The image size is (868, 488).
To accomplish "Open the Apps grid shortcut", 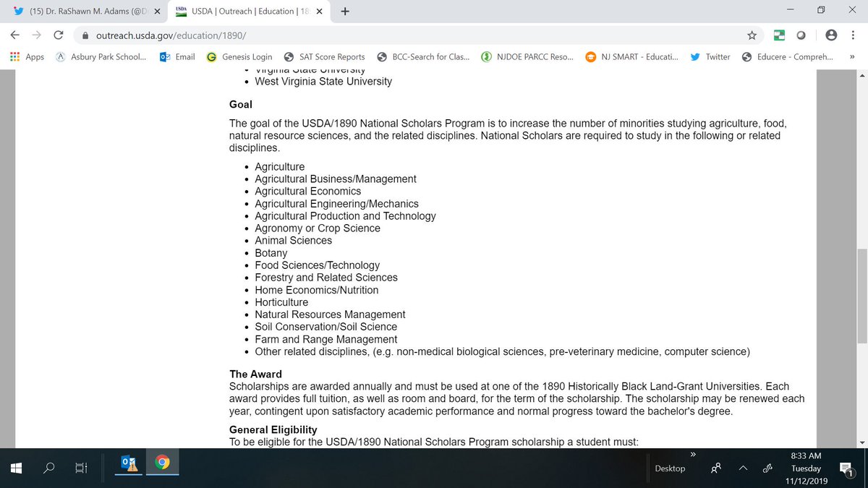I will click(27, 56).
